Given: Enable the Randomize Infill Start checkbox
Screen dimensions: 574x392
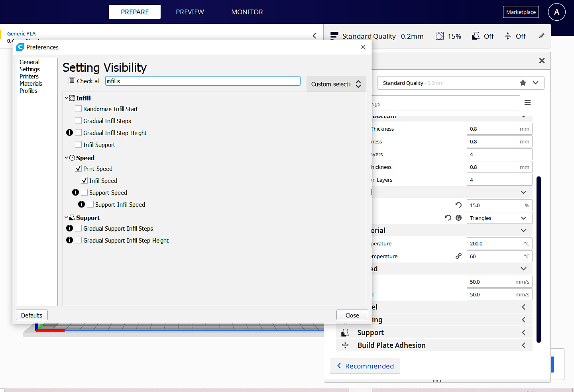Looking at the screenshot, I should [79, 109].
